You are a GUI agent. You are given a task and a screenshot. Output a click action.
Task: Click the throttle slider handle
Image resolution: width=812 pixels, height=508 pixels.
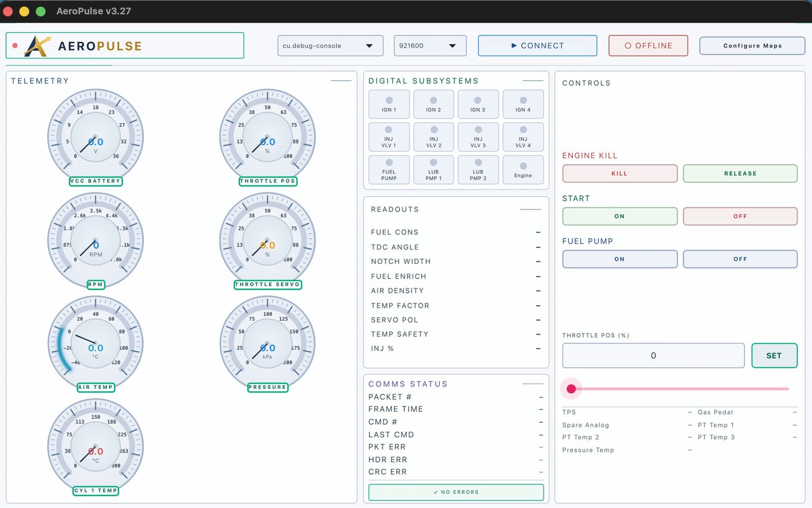click(571, 389)
